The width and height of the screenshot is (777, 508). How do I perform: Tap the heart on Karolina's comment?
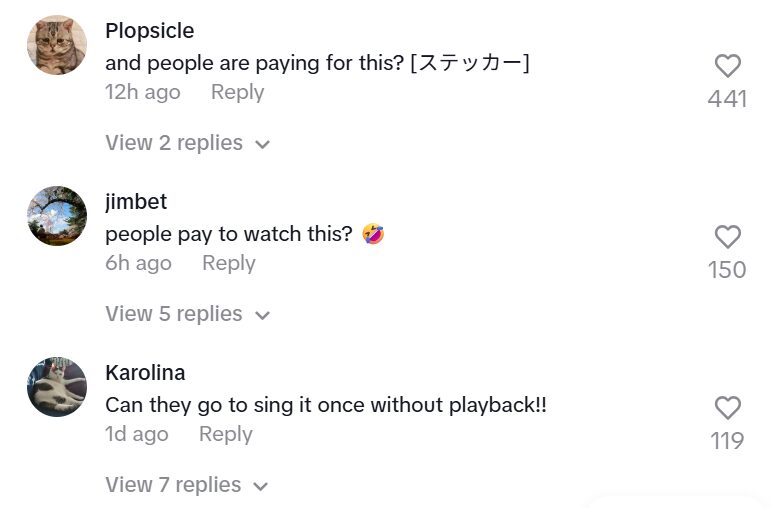point(727,408)
